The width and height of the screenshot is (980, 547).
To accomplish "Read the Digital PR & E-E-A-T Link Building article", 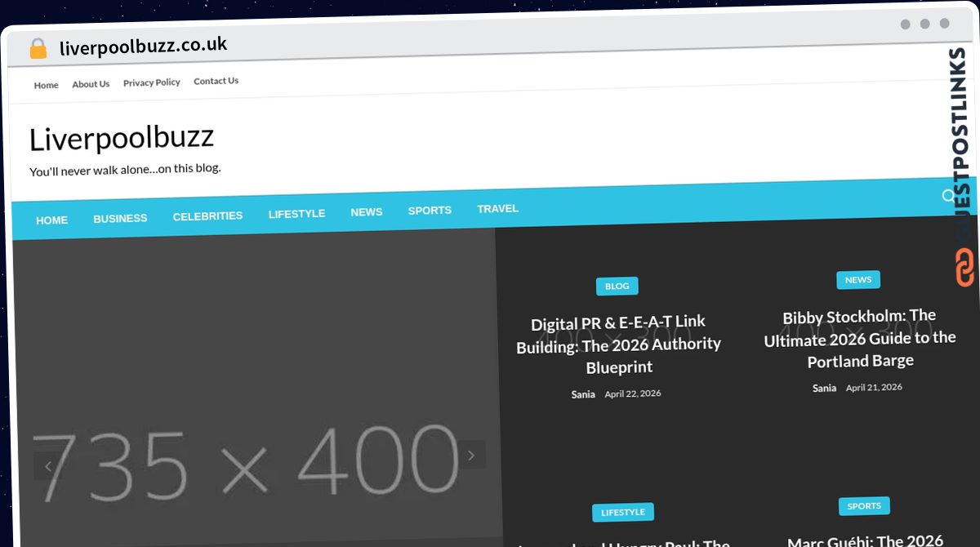I will pos(618,344).
